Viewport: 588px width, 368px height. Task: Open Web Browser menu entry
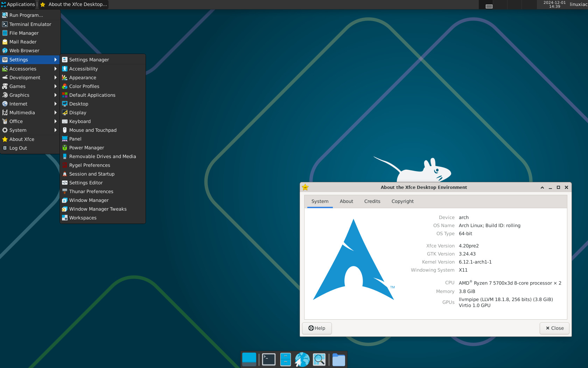(x=30, y=50)
